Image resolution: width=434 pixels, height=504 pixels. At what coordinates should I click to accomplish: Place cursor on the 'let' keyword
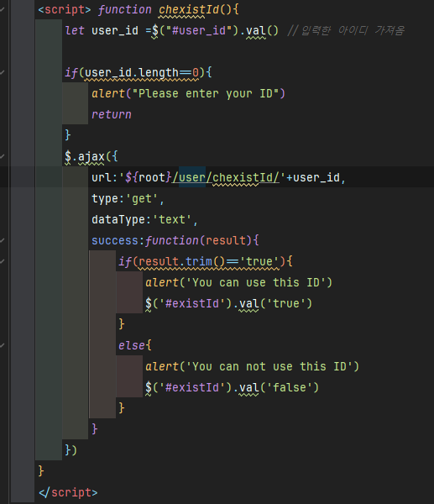75,30
